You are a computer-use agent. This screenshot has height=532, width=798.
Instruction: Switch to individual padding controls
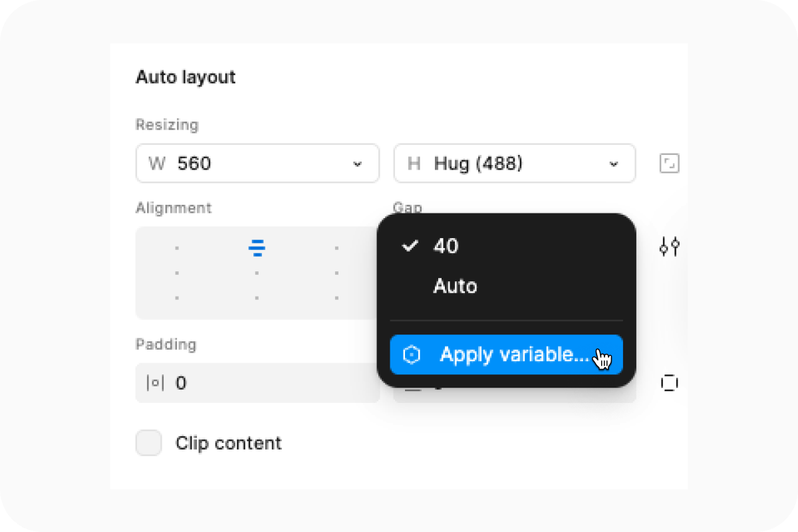pos(670,383)
